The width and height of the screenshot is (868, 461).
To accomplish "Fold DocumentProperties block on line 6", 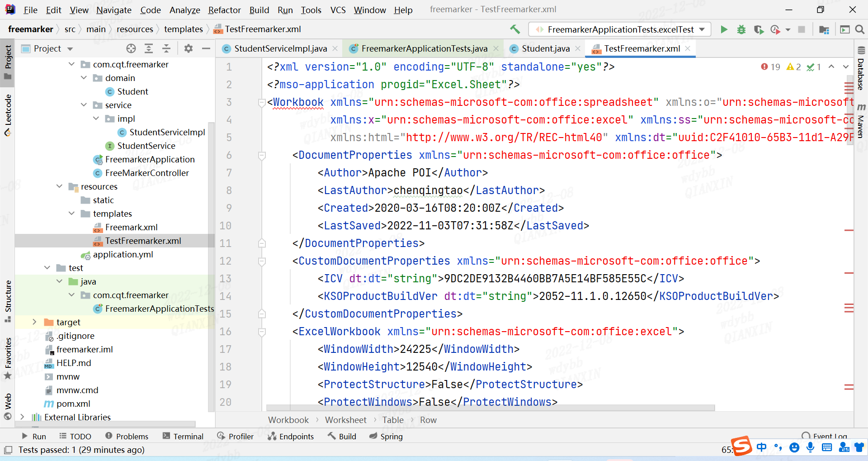I will (261, 156).
